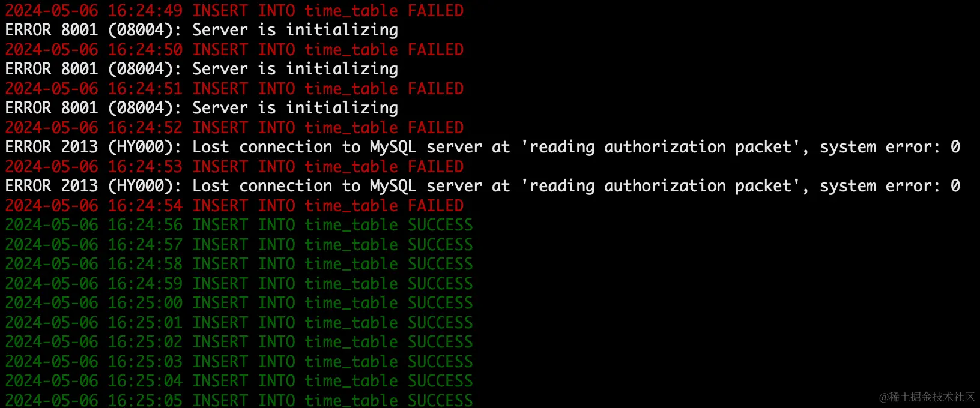Image resolution: width=980 pixels, height=408 pixels.
Task: Click the third 'Server is initializing' error
Action: click(202, 108)
